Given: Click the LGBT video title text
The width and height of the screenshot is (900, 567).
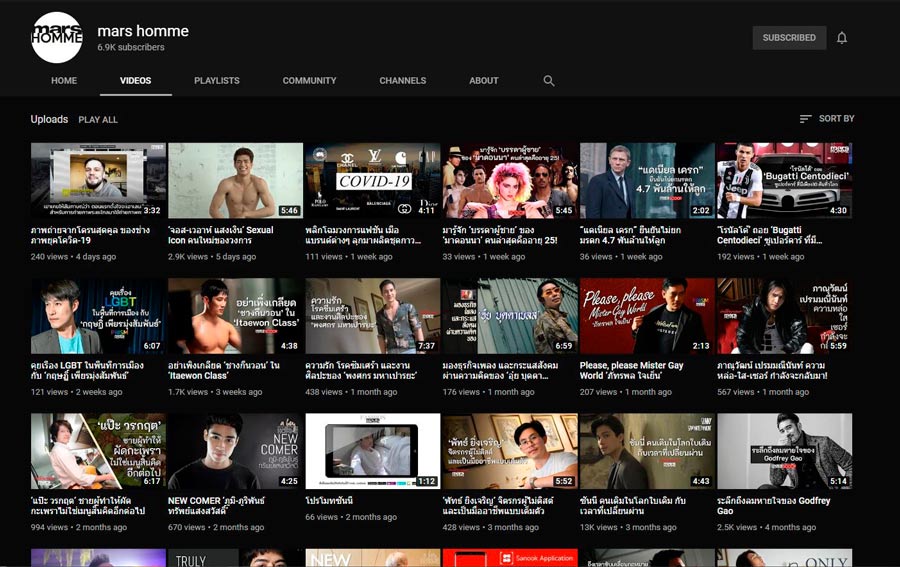Looking at the screenshot, I should 87,371.
